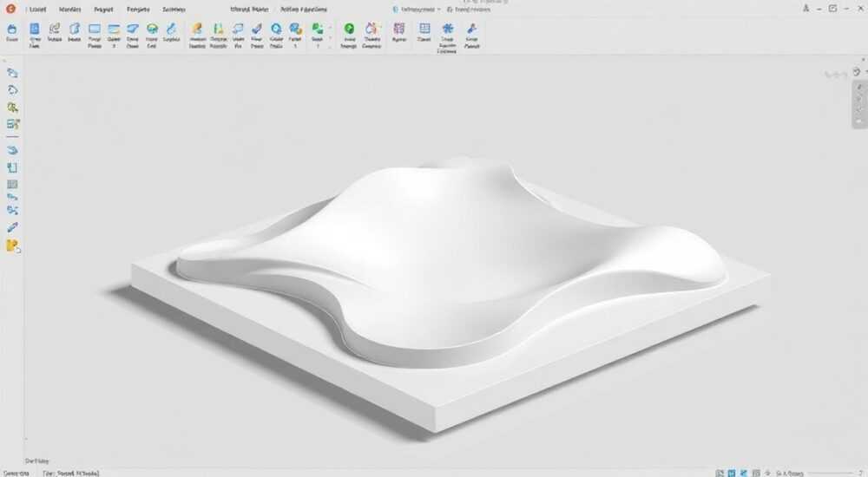Click the fourth grid icon in bottom-right status bar
Image resolution: width=868 pixels, height=477 pixels.
coord(756,474)
